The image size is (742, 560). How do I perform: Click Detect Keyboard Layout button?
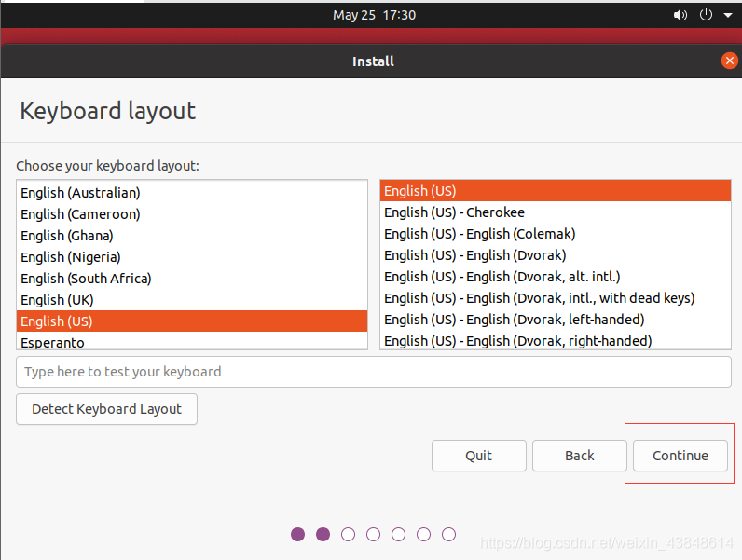pos(106,409)
